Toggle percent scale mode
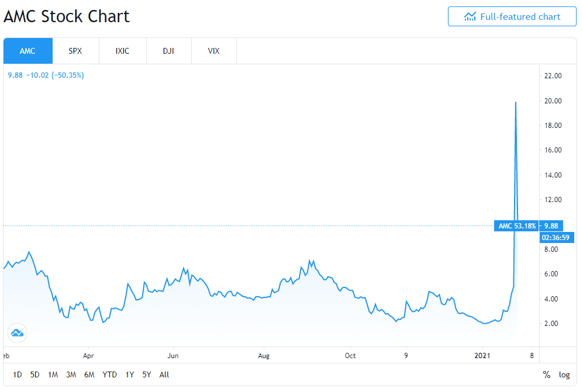This screenshot has width=583, height=392. (x=547, y=374)
